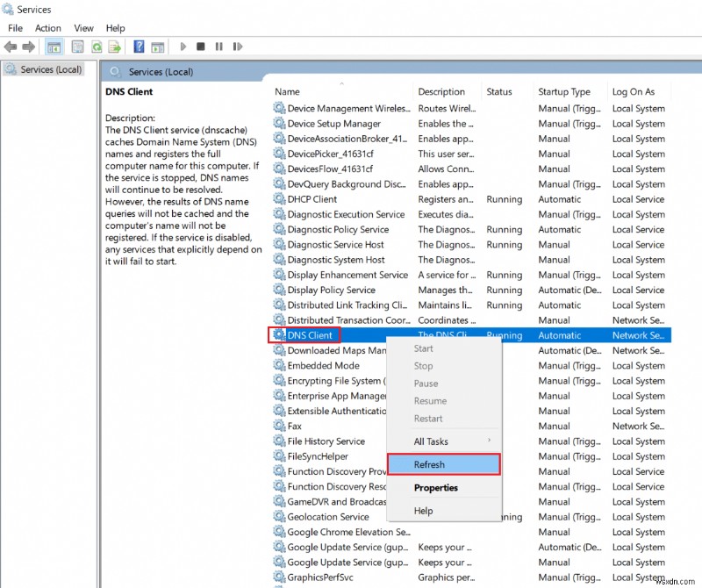The width and height of the screenshot is (702, 588).
Task: Click the toolbar Refresh icon
Action: click(x=97, y=47)
